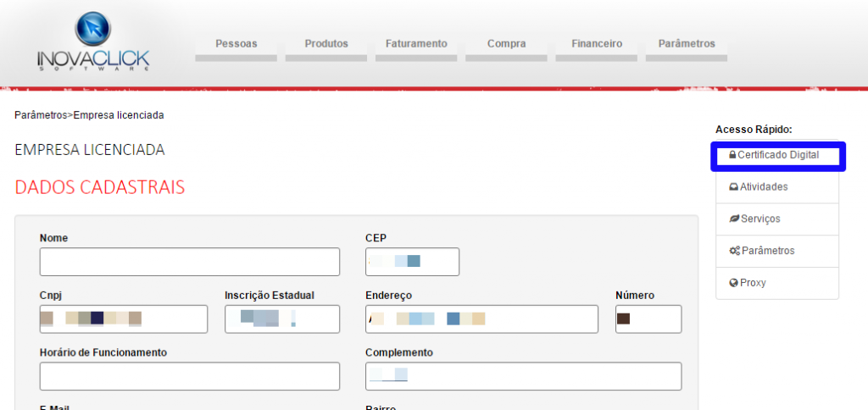Go to the Compra menu
This screenshot has width=868, height=410.
coord(506,44)
